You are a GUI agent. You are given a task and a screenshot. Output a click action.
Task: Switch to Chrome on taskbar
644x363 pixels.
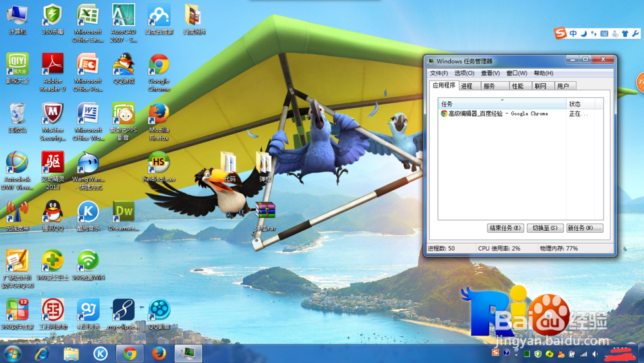click(x=130, y=353)
